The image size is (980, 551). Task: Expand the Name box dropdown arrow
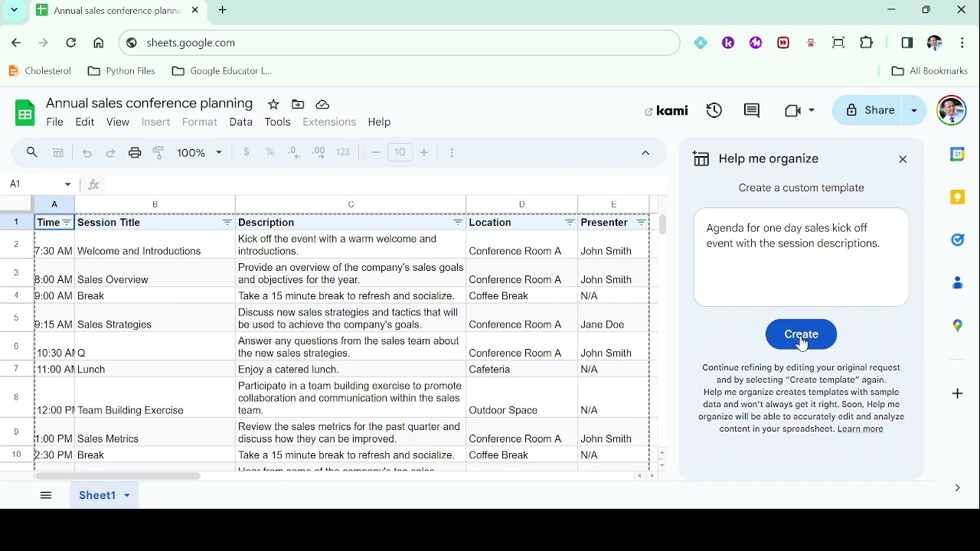[x=68, y=184]
